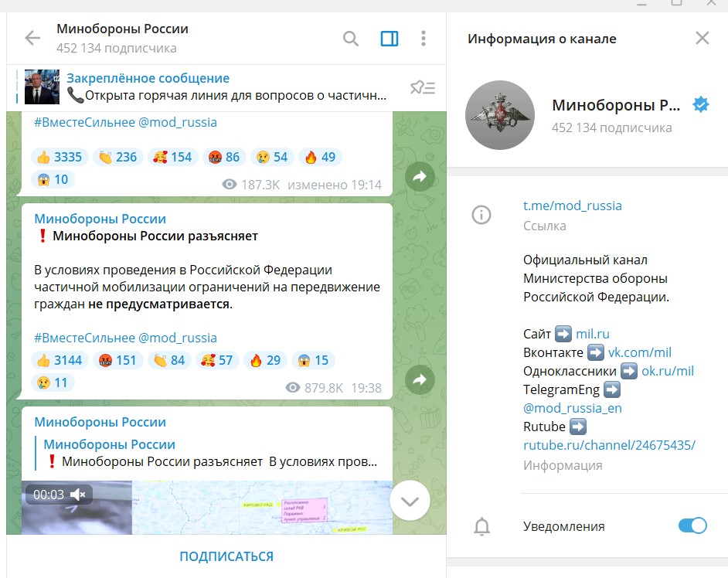Click the crying reaction with 54

(272, 157)
